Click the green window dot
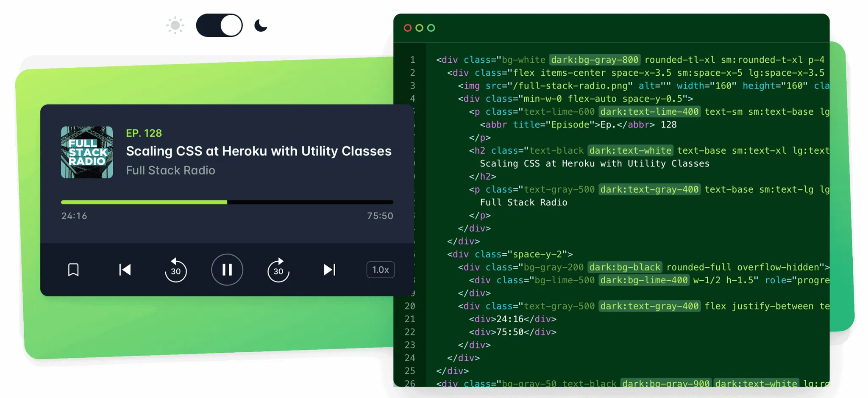 coord(431,28)
